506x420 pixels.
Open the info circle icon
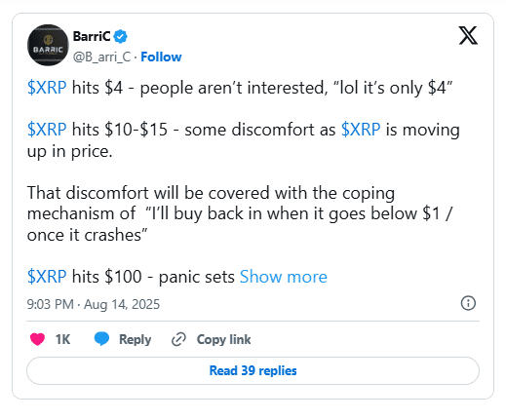click(x=468, y=303)
